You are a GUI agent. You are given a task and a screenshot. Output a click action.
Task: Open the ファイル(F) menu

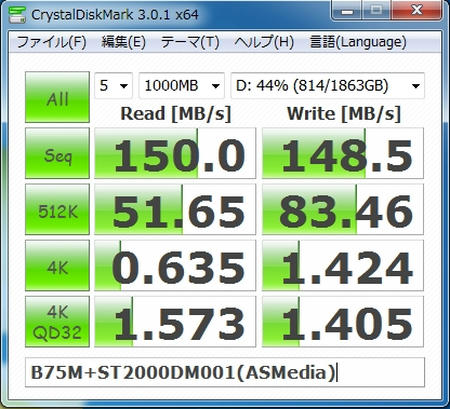tap(51, 42)
